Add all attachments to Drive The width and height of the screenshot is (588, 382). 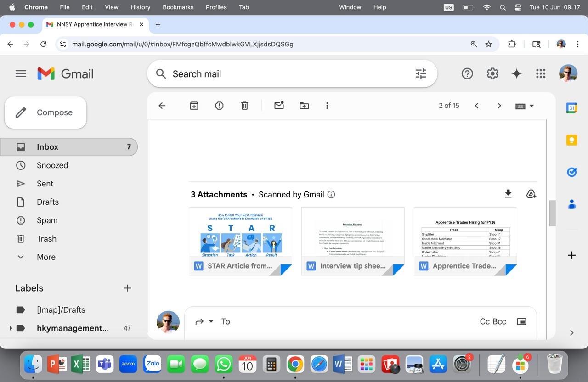click(x=531, y=194)
